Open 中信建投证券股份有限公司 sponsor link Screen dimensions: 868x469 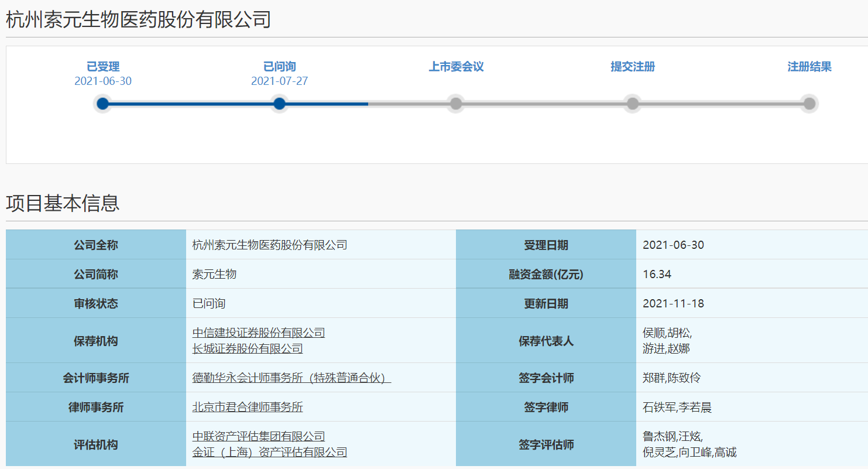click(x=259, y=333)
